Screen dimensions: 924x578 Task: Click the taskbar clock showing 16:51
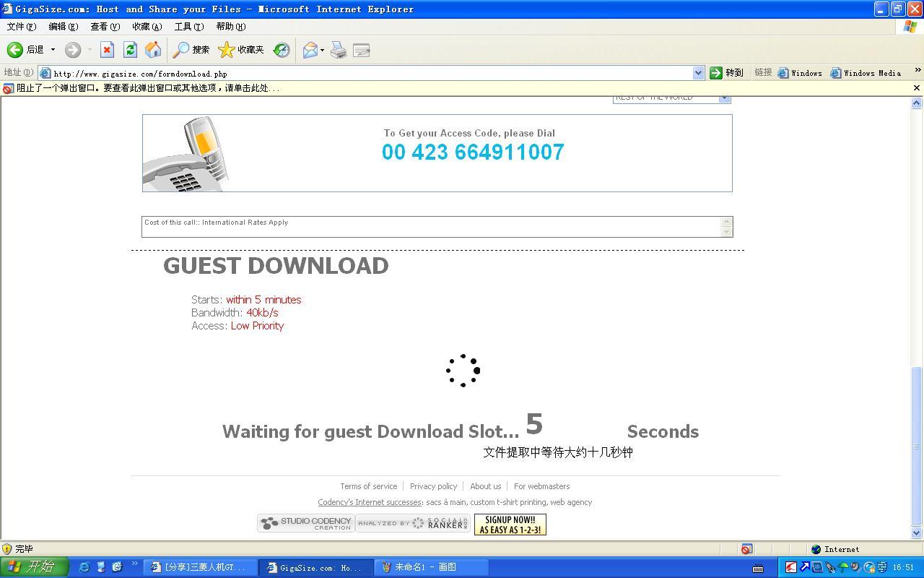tap(903, 568)
